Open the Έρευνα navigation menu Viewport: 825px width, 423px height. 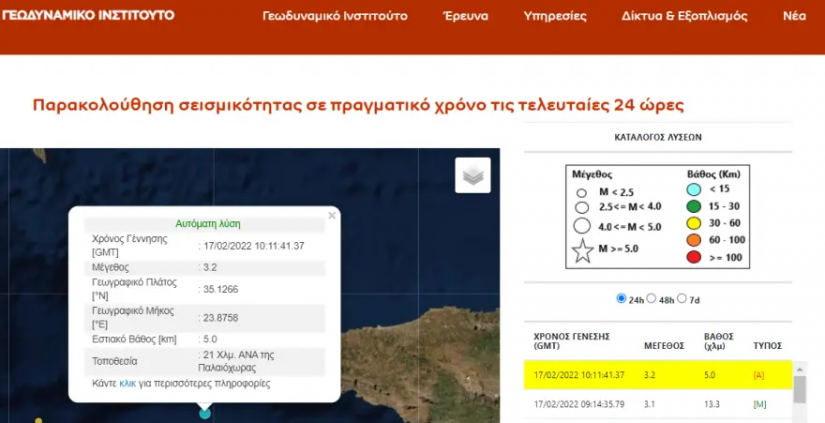point(464,17)
